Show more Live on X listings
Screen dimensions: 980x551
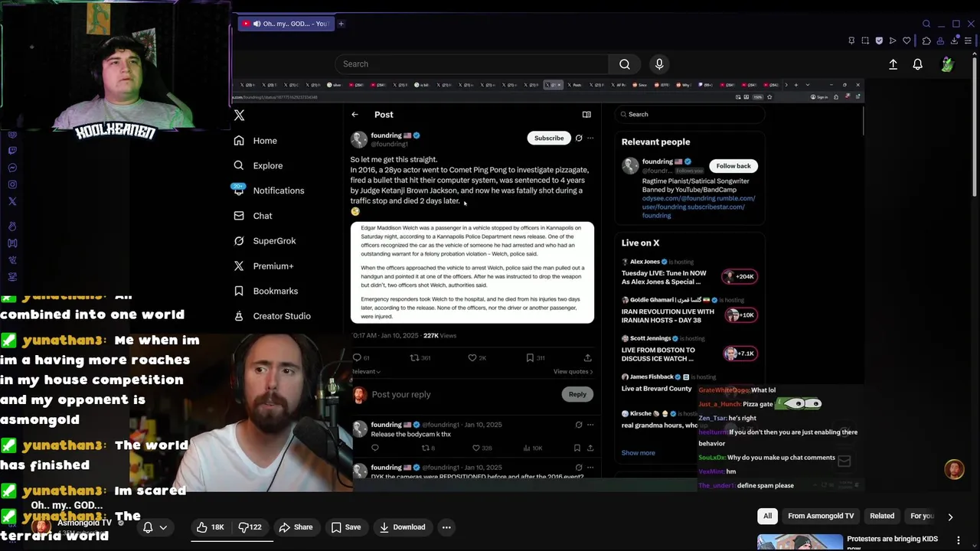point(638,453)
